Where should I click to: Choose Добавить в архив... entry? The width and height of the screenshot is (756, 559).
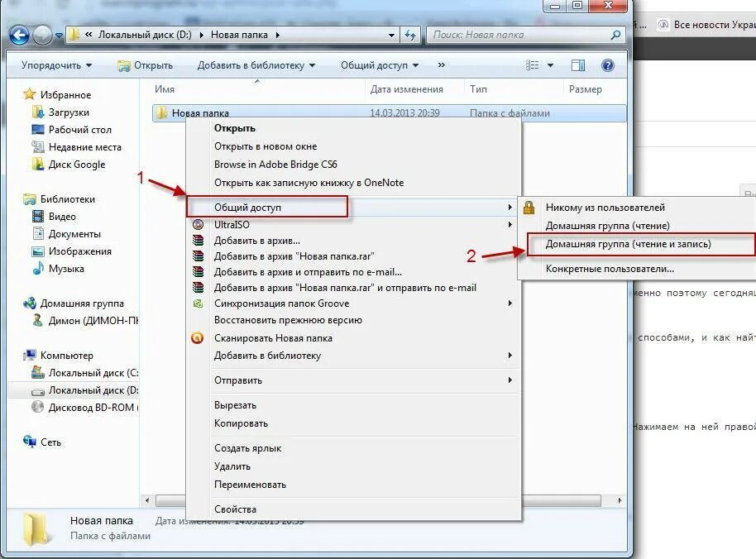[257, 241]
